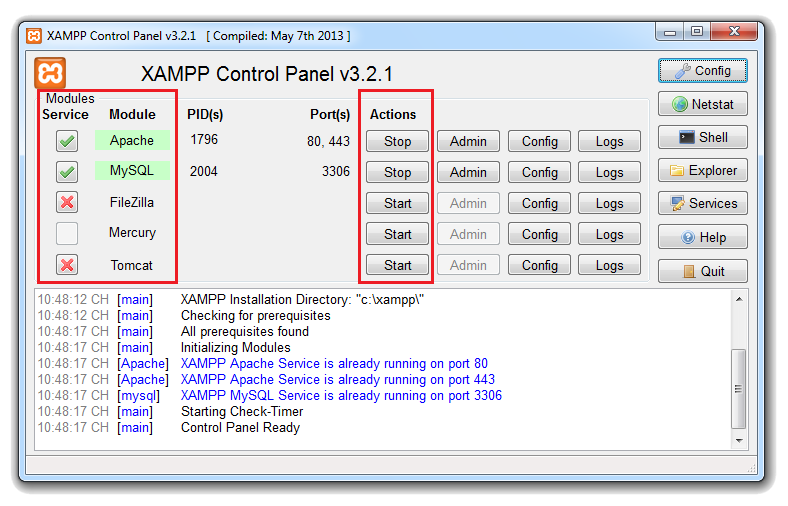Quit XAMPP using the Quit button
Image resolution: width=788 pixels, height=506 pixels.
click(x=702, y=271)
